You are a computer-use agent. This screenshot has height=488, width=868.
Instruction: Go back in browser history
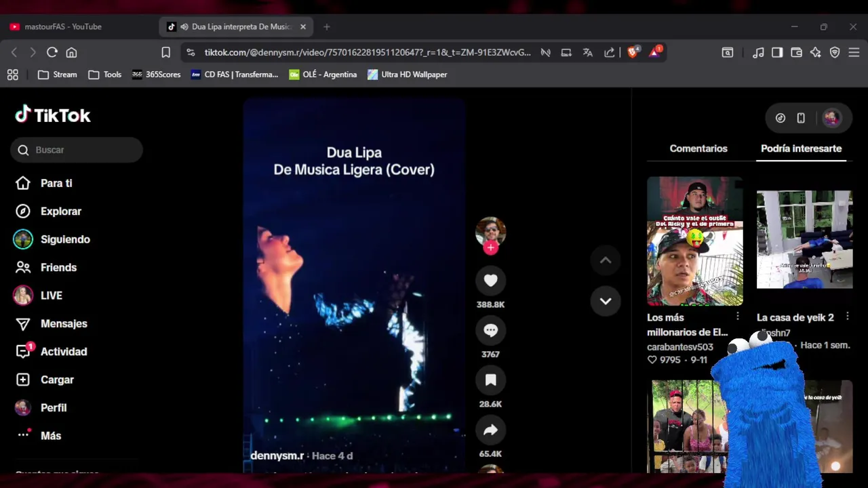(x=14, y=52)
